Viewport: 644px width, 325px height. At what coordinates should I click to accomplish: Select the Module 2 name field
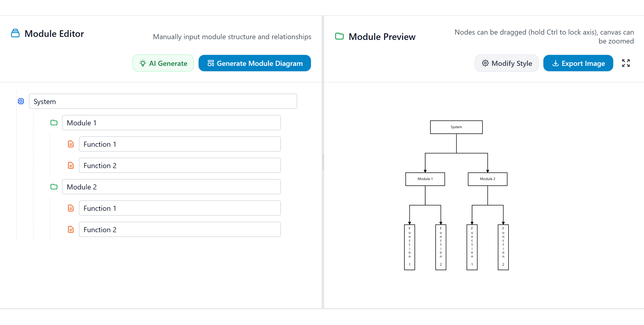click(171, 187)
